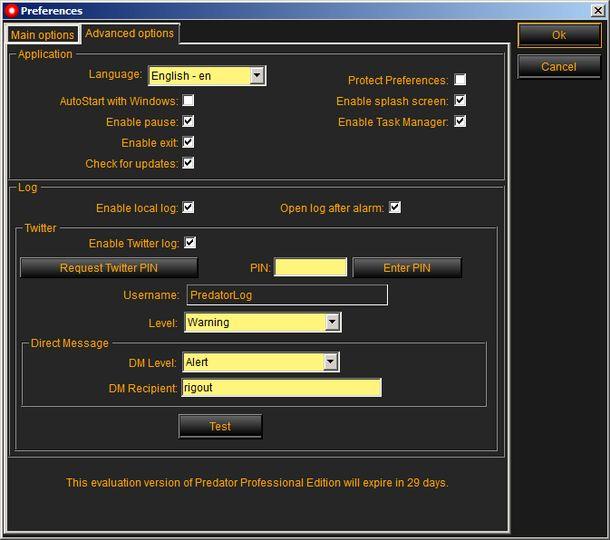Uncheck Enable local log

188,207
